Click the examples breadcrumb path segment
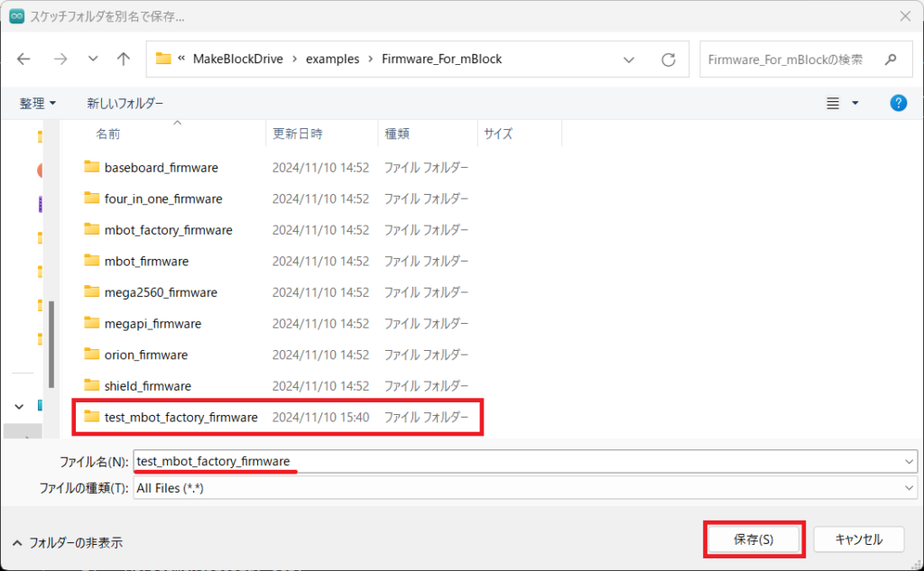924x571 pixels. pyautogui.click(x=332, y=60)
